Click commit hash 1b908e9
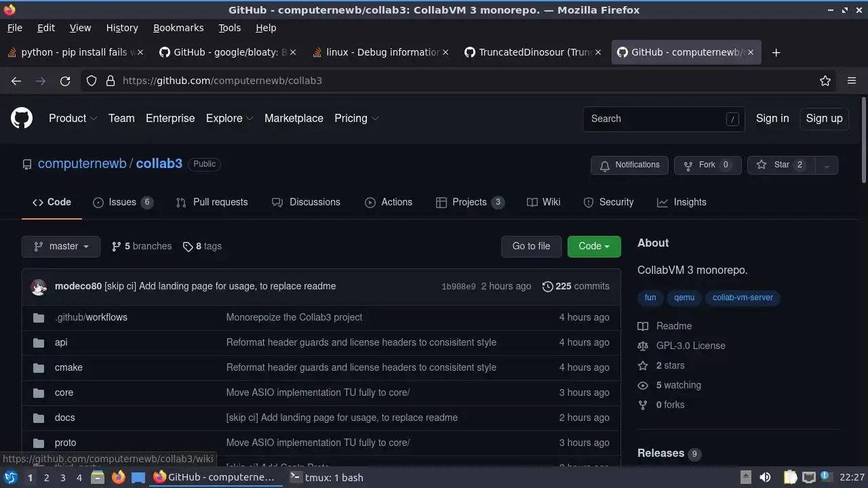Viewport: 868px width, 488px height. (458, 287)
